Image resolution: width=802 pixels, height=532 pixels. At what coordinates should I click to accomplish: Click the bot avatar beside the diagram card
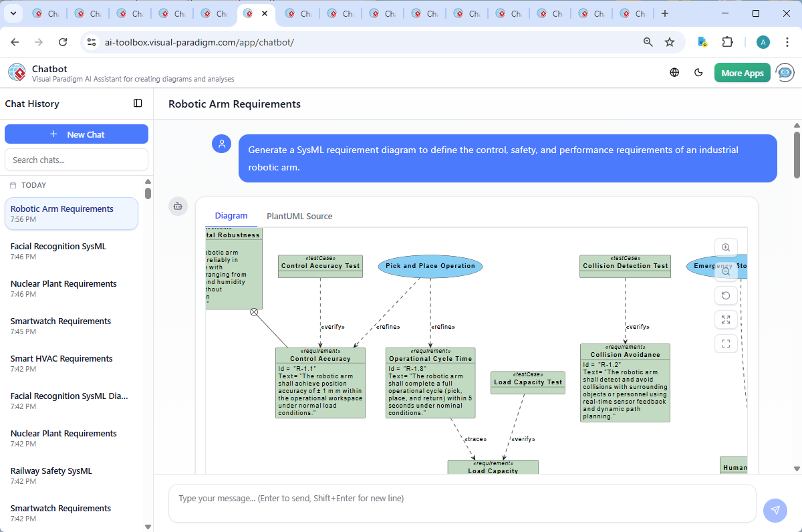[x=178, y=207]
